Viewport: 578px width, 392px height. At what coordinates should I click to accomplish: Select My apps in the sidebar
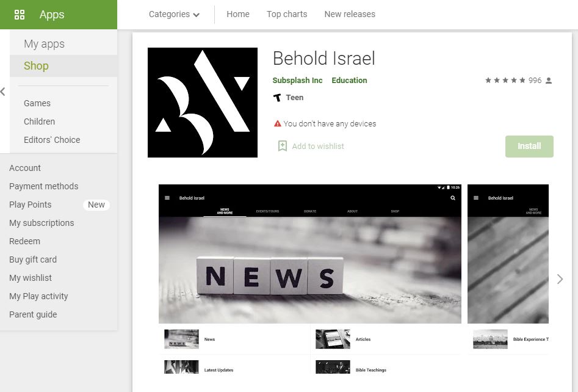[63, 44]
